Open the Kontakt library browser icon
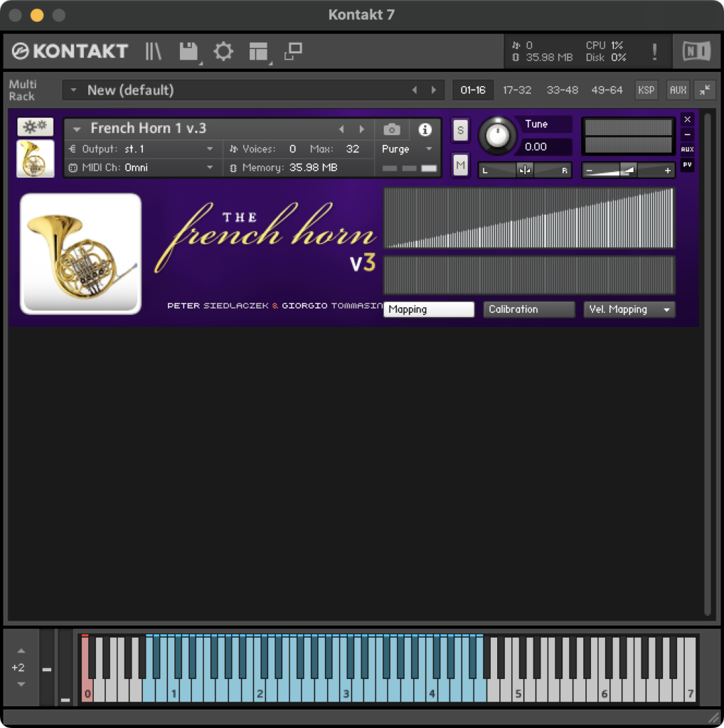724x728 pixels. [x=153, y=51]
